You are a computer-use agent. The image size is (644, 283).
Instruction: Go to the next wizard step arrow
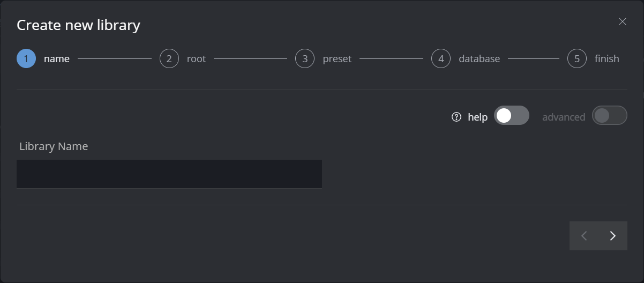coord(613,236)
